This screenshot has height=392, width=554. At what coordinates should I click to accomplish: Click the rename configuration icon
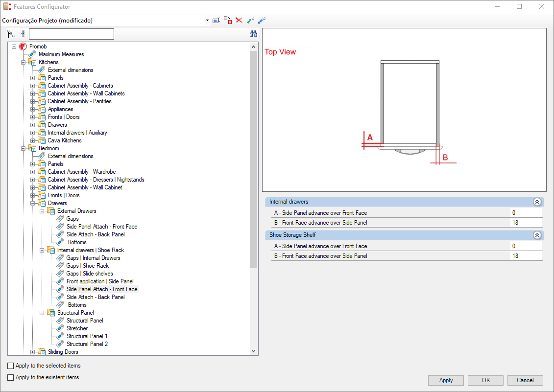point(216,21)
